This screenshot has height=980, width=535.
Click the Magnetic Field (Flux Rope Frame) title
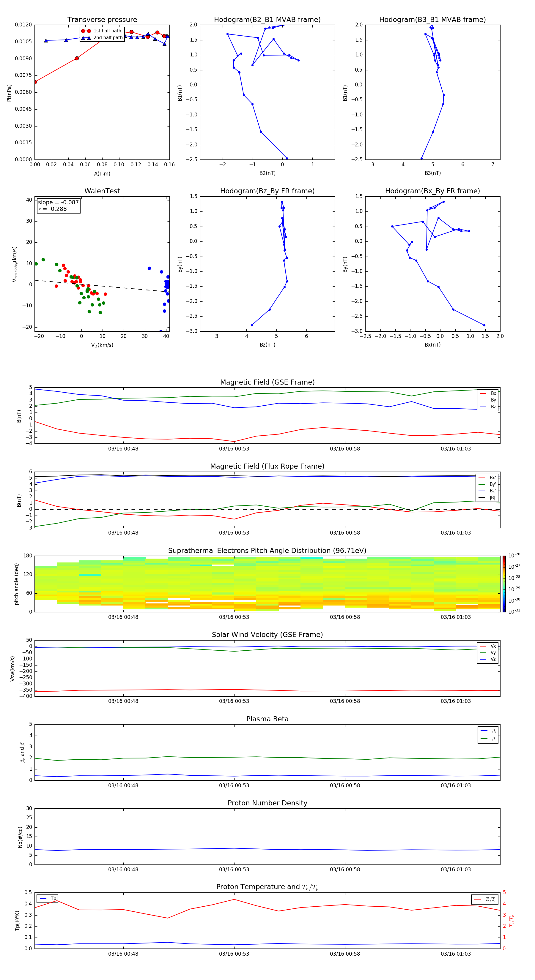pos(267,467)
